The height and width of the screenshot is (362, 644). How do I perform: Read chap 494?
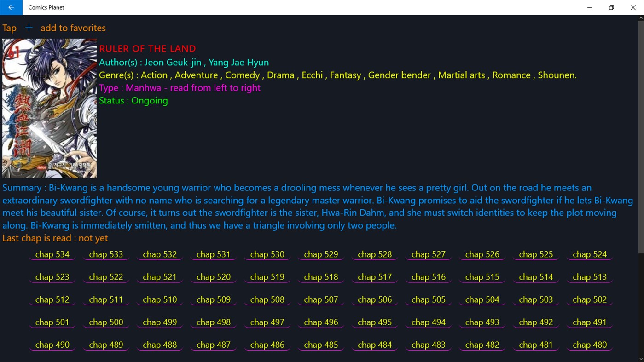click(x=429, y=322)
